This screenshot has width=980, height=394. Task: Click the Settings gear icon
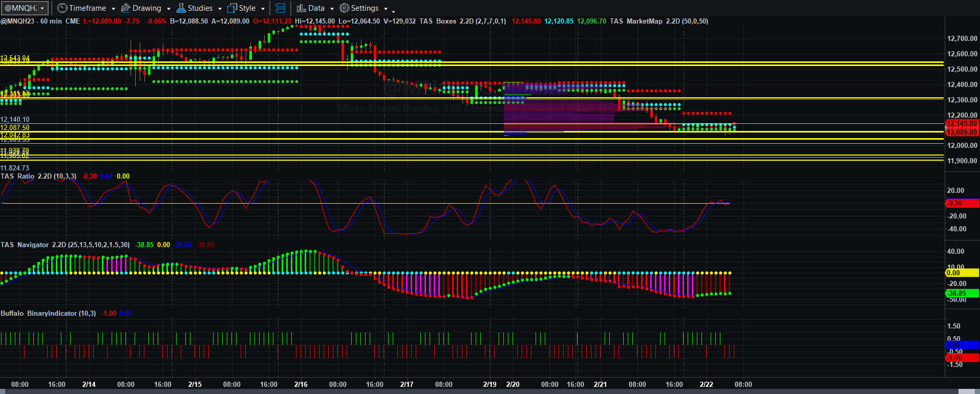345,8
